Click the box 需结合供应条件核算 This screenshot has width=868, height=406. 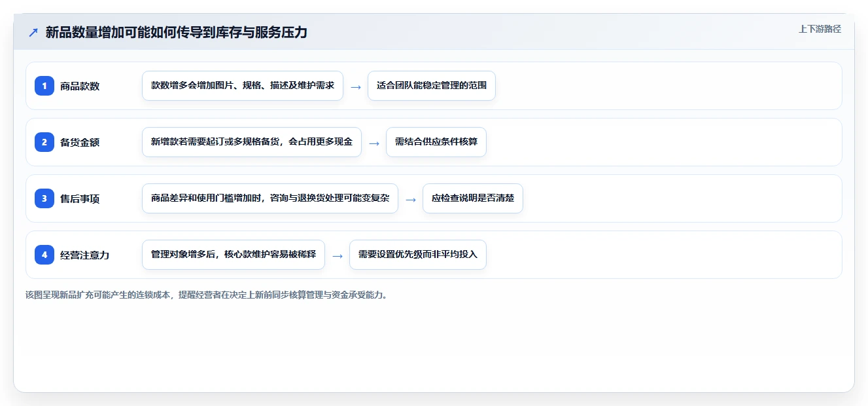tap(436, 142)
